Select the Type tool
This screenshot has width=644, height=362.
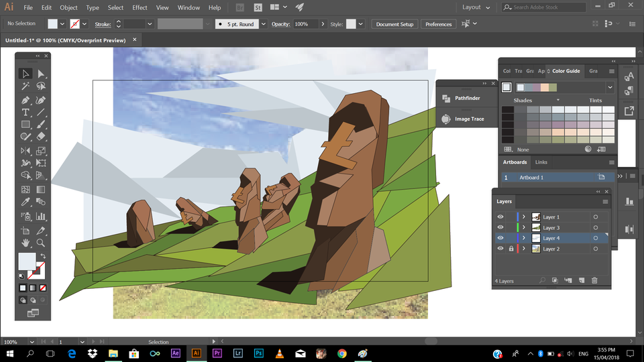pyautogui.click(x=25, y=112)
